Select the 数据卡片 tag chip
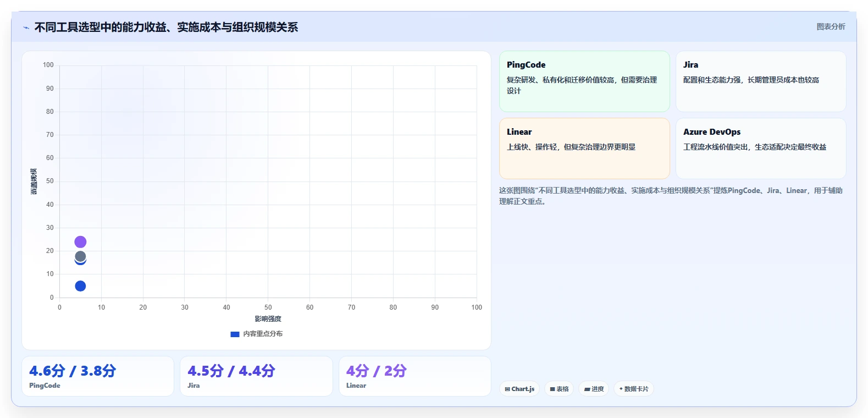Screen dimensions: 868x418 tap(634, 389)
